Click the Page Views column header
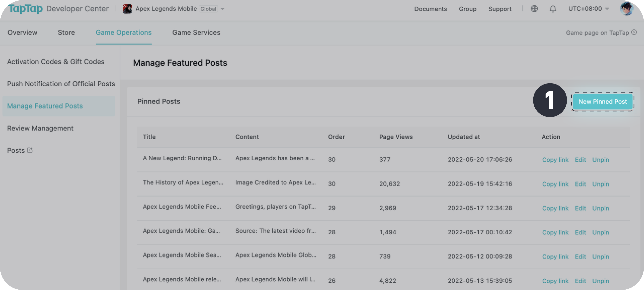Screen dimensions: 644x290 396,137
